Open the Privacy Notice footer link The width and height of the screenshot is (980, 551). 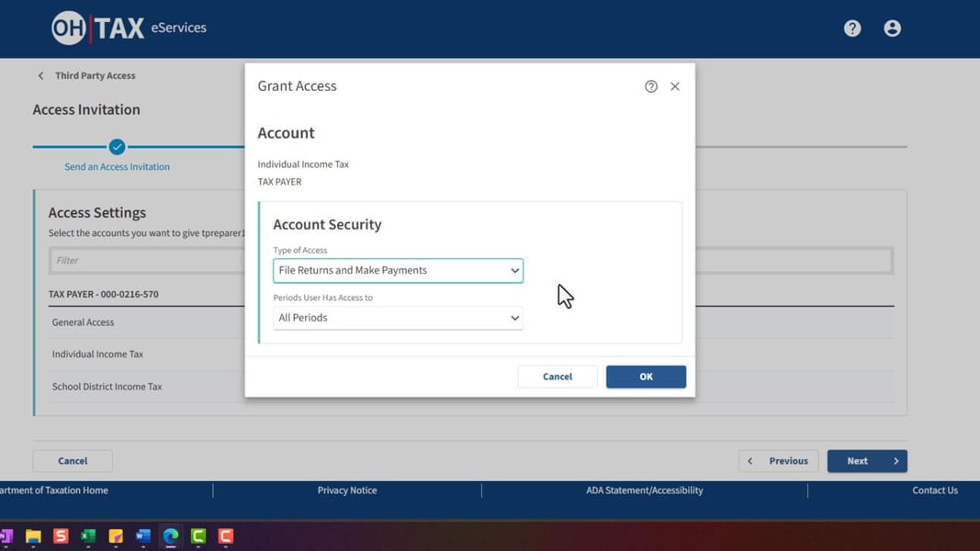347,490
